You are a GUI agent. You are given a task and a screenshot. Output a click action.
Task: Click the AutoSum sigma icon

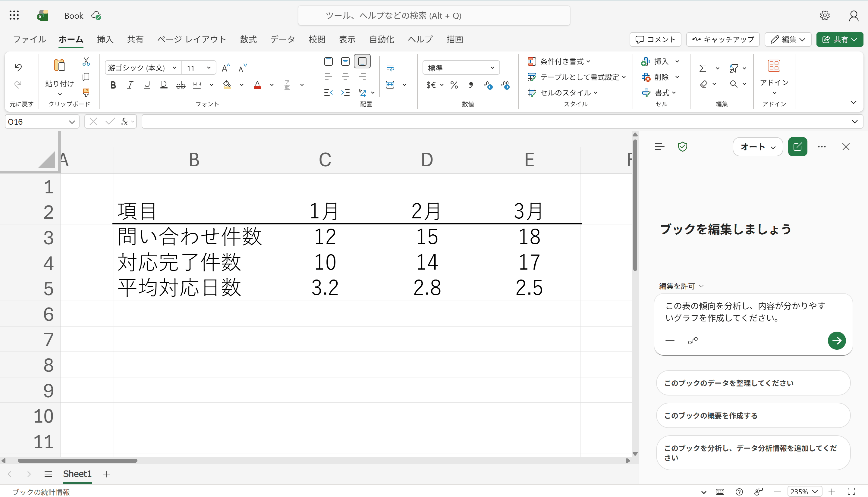(x=703, y=68)
